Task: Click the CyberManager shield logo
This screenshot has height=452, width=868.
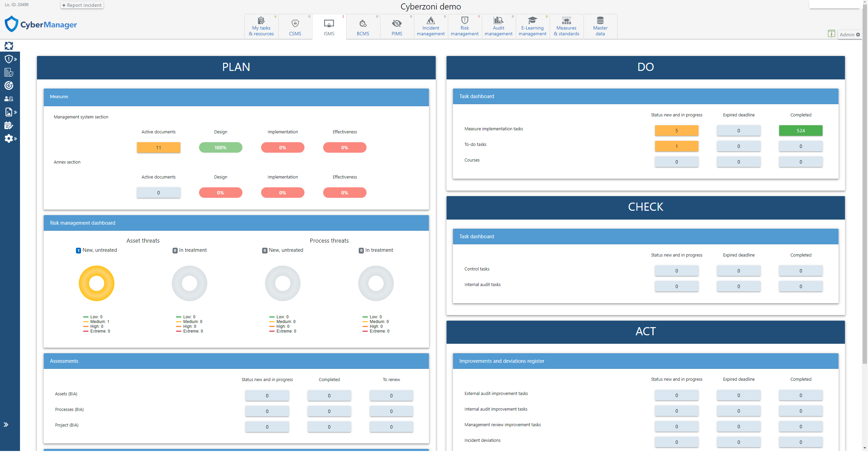Action: click(12, 24)
